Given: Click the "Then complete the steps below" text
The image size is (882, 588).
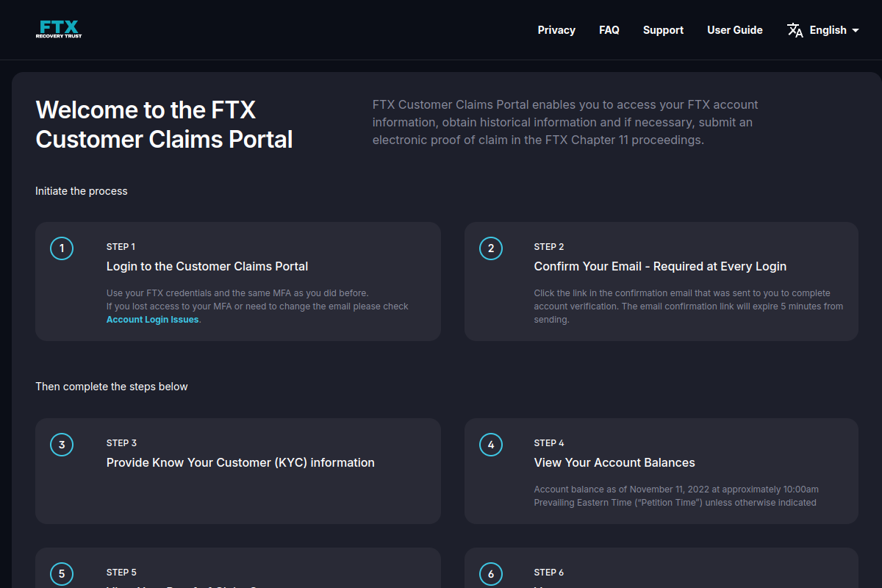Looking at the screenshot, I should 112,387.
